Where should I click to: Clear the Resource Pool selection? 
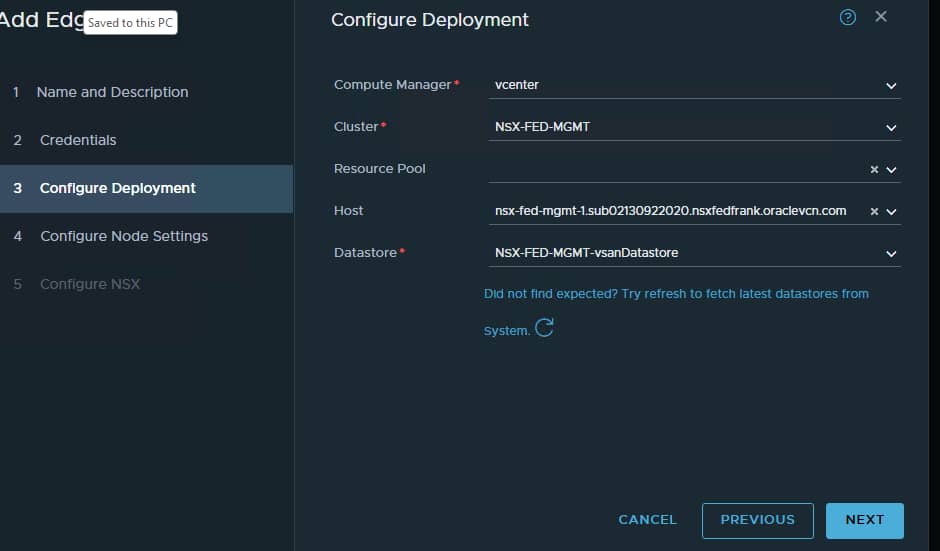click(x=874, y=170)
